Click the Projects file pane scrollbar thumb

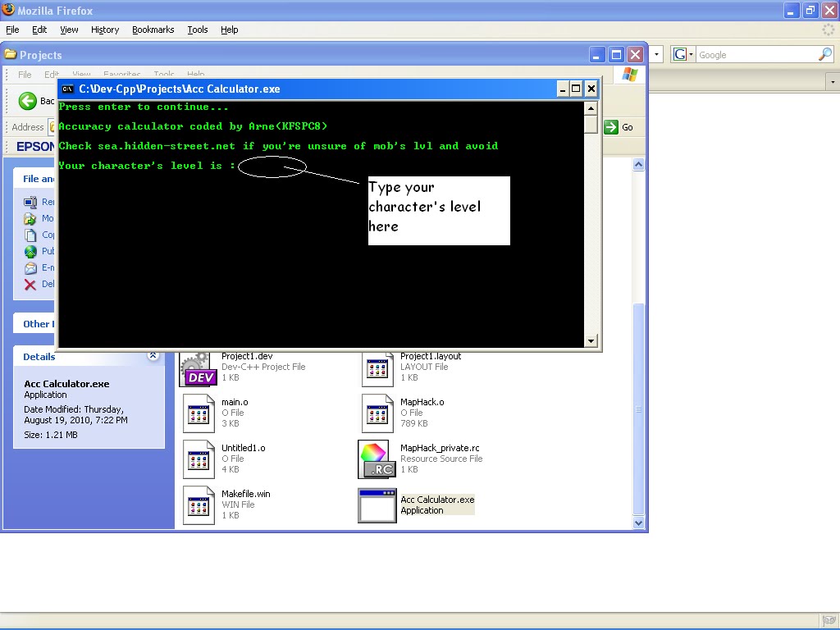[638, 409]
